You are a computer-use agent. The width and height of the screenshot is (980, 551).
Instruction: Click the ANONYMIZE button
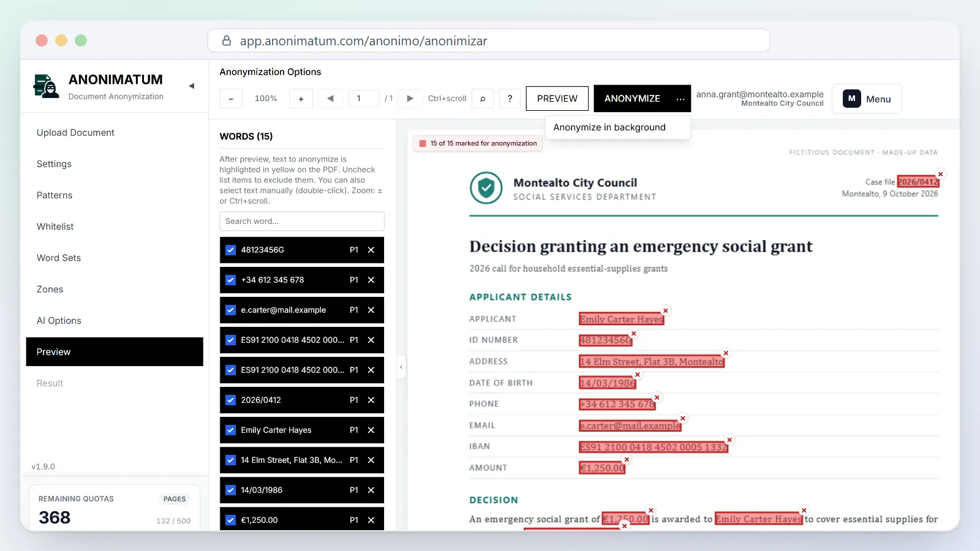632,99
